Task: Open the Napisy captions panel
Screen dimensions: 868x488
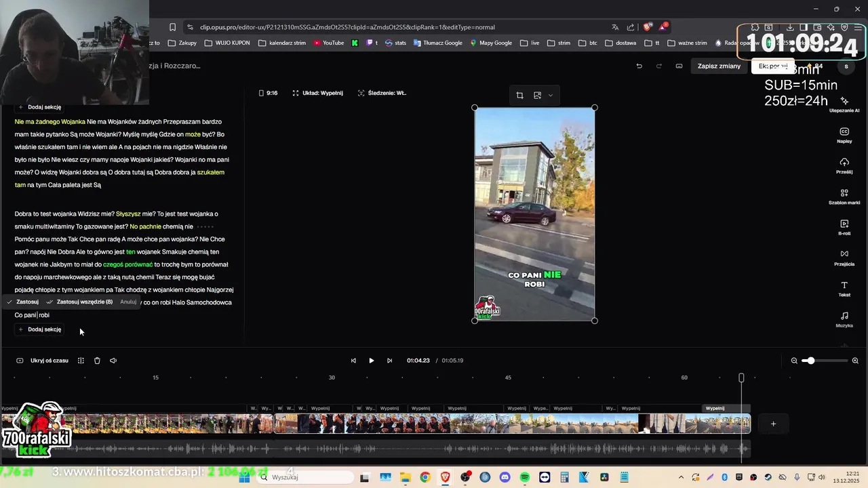Action: click(844, 136)
